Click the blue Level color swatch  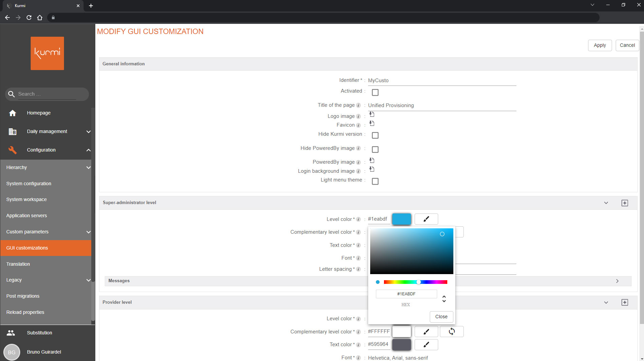pyautogui.click(x=401, y=219)
